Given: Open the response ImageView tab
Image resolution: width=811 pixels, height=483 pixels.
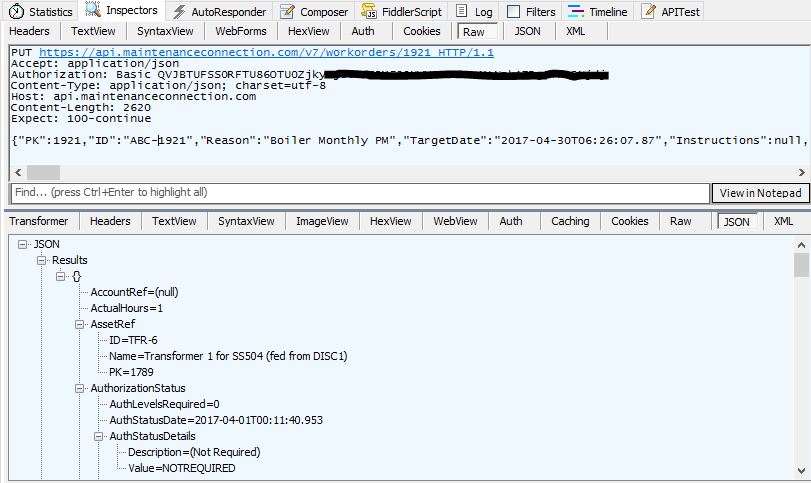Looking at the screenshot, I should click(x=322, y=221).
